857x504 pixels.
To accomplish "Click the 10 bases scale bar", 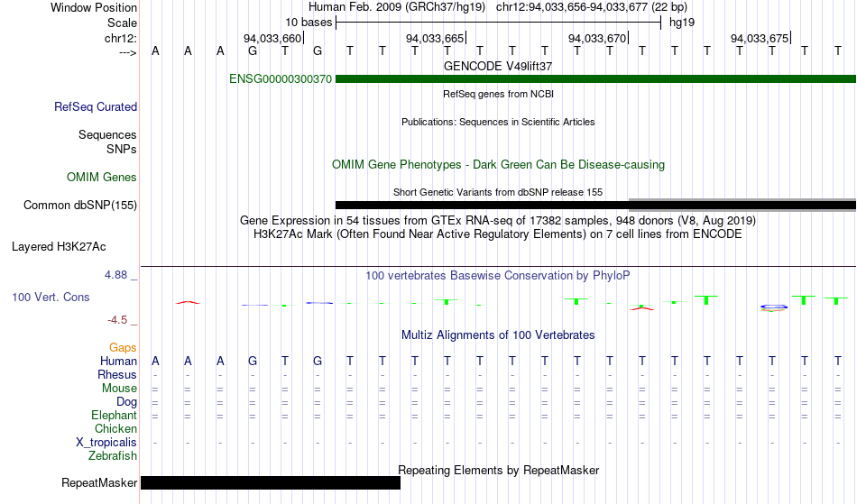I will click(x=499, y=23).
